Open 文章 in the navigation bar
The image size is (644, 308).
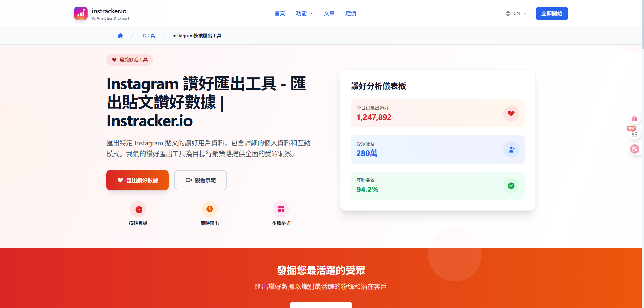tap(329, 13)
